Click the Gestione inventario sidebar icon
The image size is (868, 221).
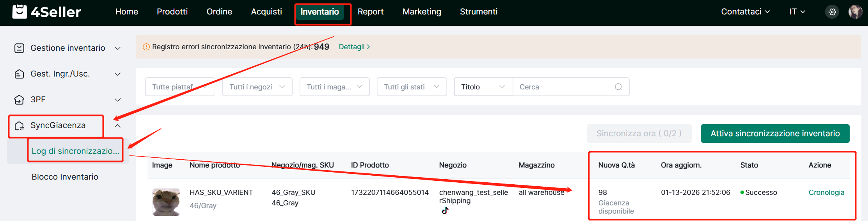pos(19,48)
